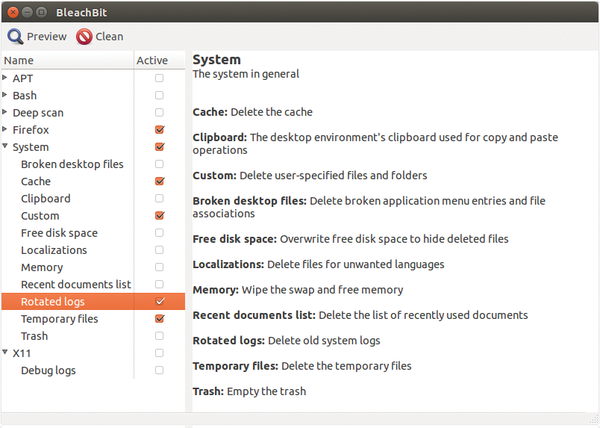Expand the Deep scan tree node
600x428 pixels.
tap(5, 112)
